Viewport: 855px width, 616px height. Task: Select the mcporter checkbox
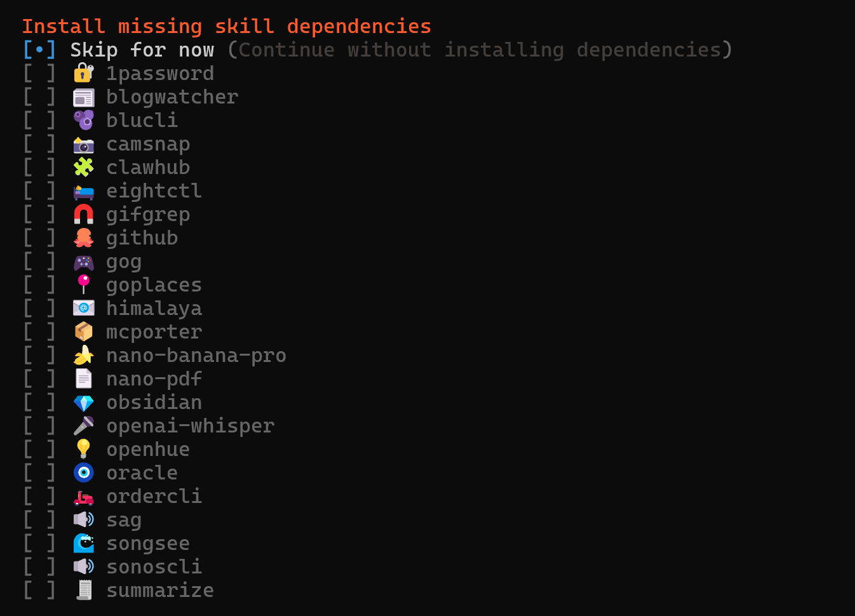click(x=39, y=332)
